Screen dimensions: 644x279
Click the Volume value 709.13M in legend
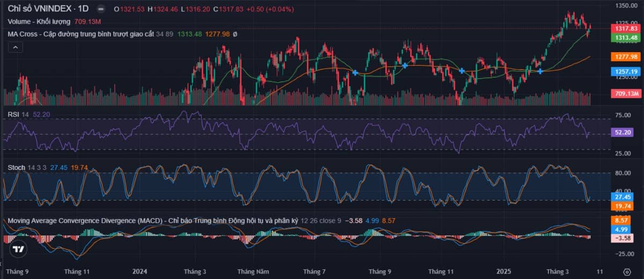click(88, 22)
